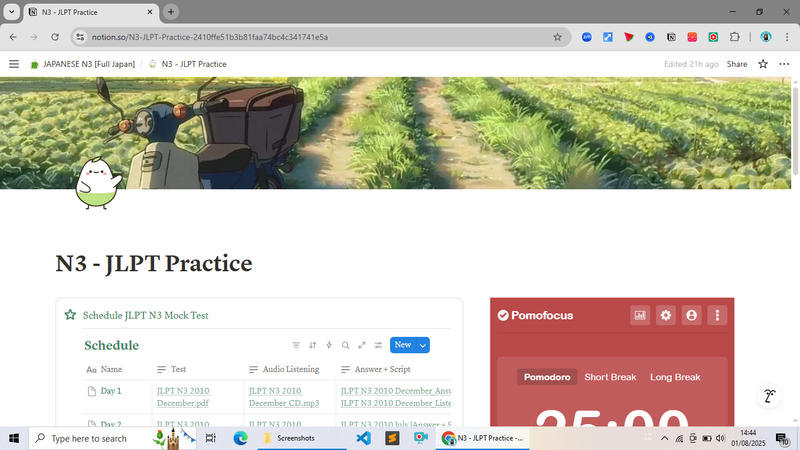Open site information icon in address bar
This screenshot has height=450, width=800.
pos(80,37)
